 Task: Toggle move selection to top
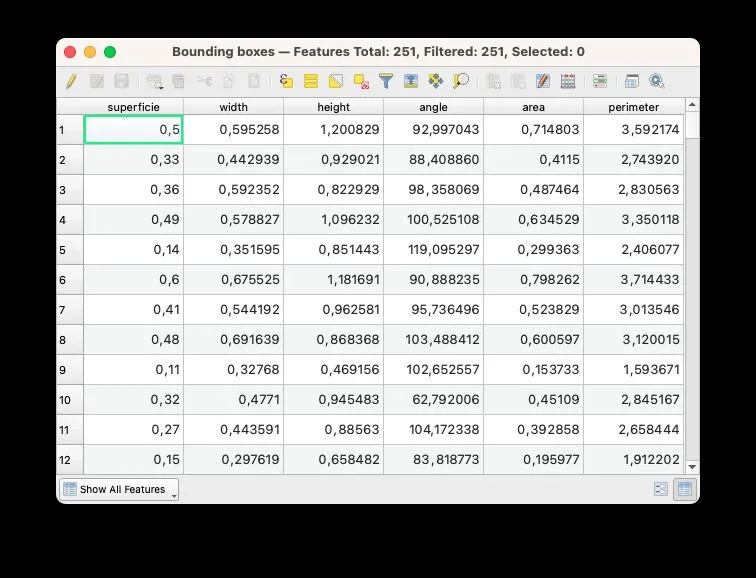pos(411,81)
